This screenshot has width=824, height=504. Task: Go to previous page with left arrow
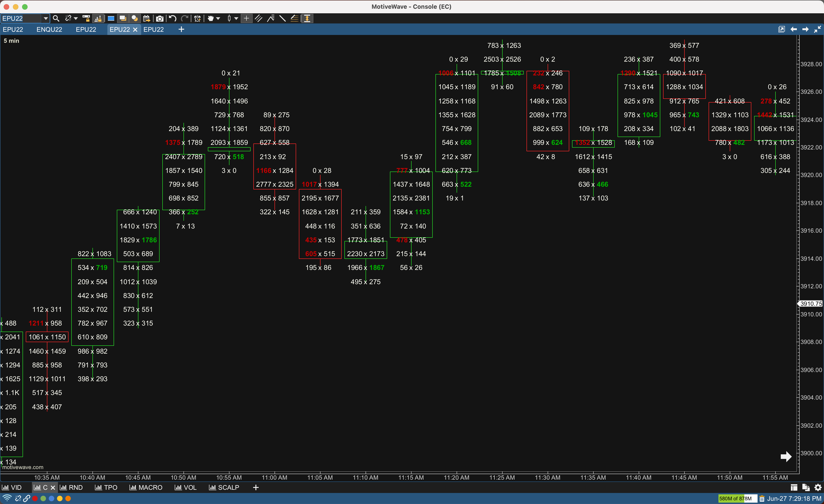[x=794, y=29]
